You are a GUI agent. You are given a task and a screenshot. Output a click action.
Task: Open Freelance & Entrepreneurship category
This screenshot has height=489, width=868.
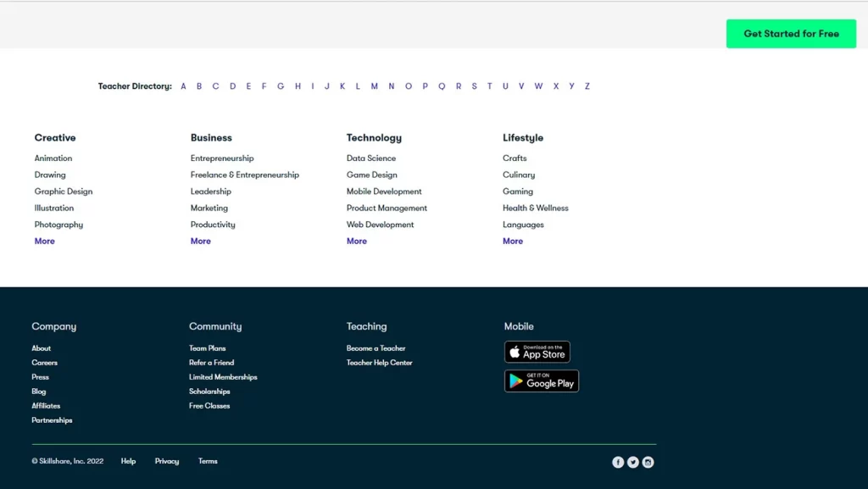(x=245, y=175)
